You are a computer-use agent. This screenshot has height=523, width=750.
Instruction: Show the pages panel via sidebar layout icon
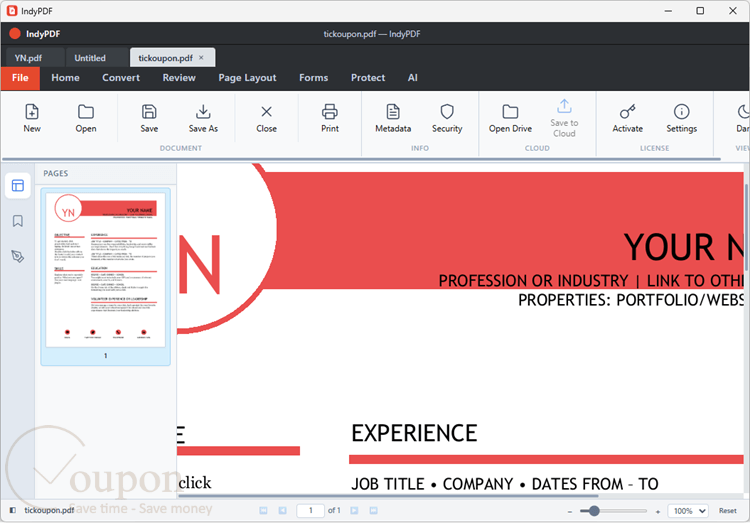click(18, 186)
